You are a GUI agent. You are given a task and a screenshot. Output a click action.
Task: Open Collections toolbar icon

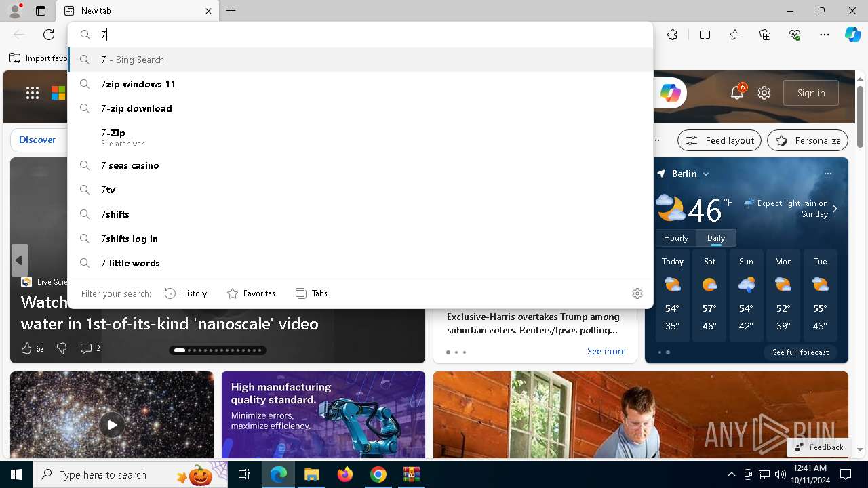[765, 35]
